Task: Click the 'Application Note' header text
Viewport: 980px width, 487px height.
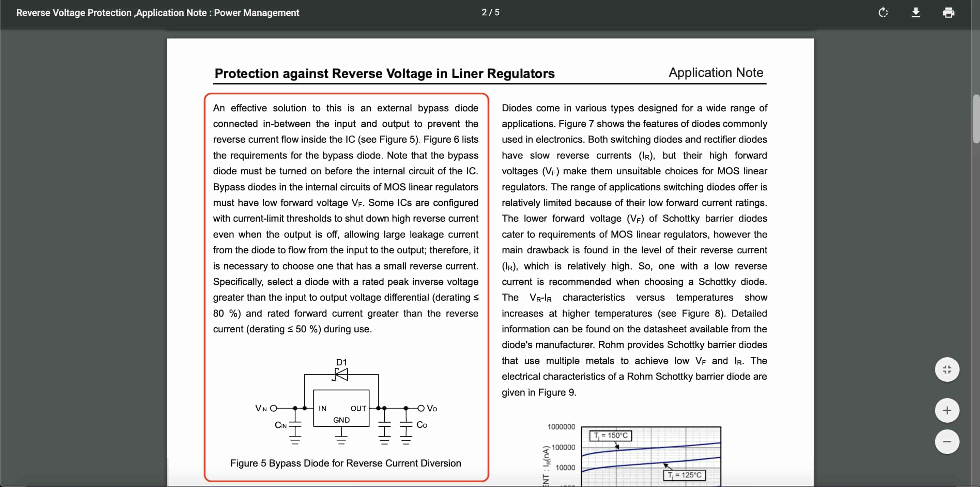Action: pos(716,72)
